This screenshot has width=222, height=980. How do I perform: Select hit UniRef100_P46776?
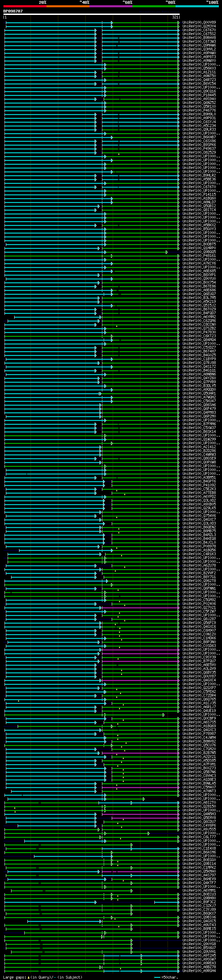click(x=199, y=110)
